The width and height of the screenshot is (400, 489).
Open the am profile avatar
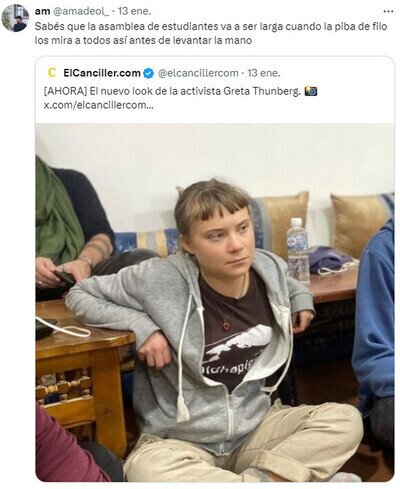click(15, 18)
